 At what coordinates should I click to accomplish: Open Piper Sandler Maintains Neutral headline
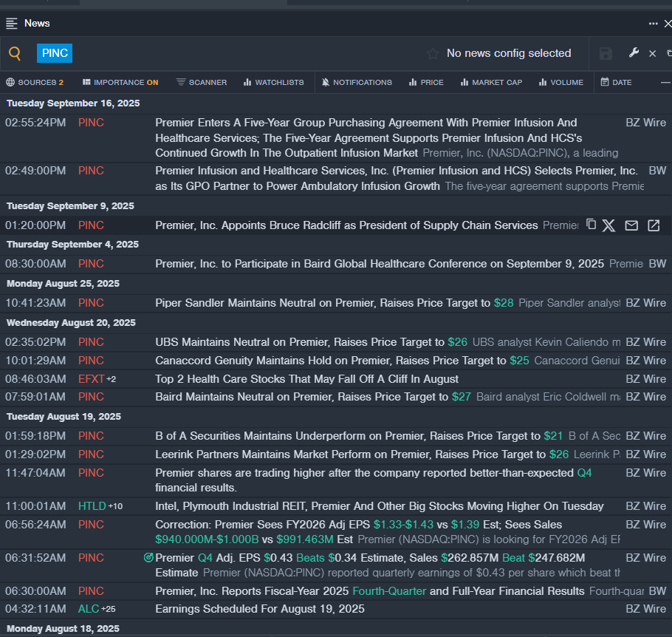tap(323, 303)
